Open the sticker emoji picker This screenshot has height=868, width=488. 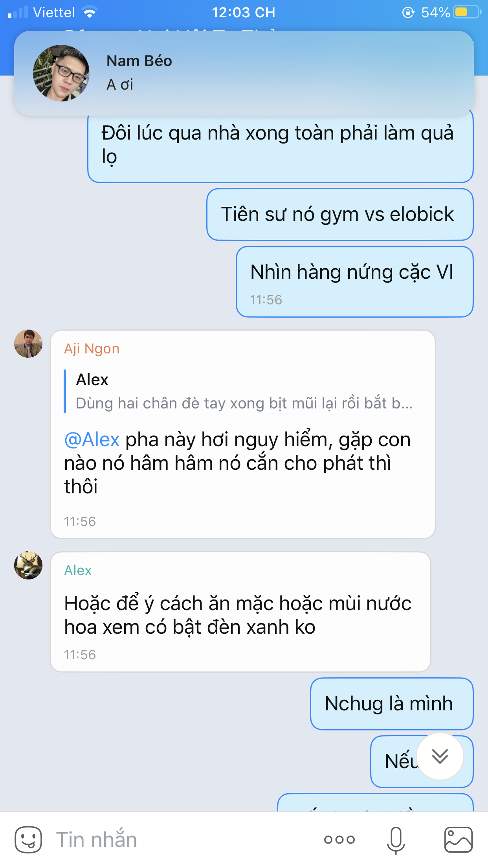(x=28, y=840)
